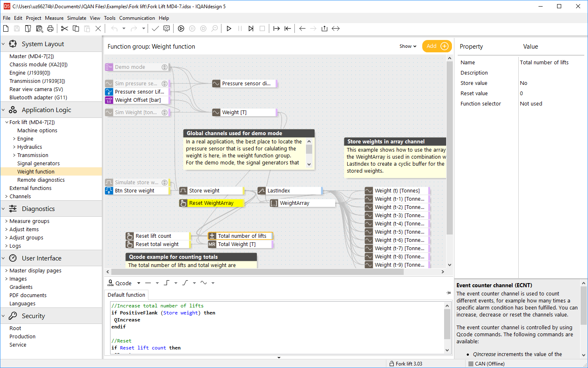Click the new file icon
This screenshot has height=368, width=588.
click(6, 28)
